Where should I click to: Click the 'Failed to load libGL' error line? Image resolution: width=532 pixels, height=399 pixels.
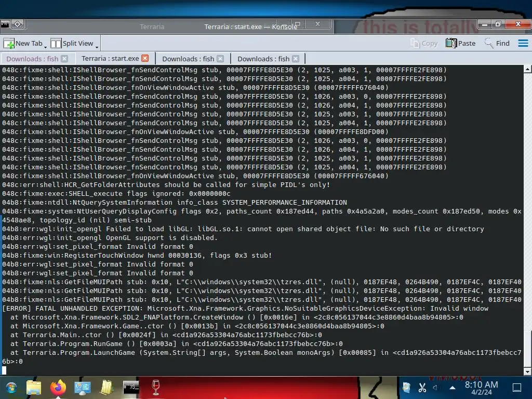point(243,229)
